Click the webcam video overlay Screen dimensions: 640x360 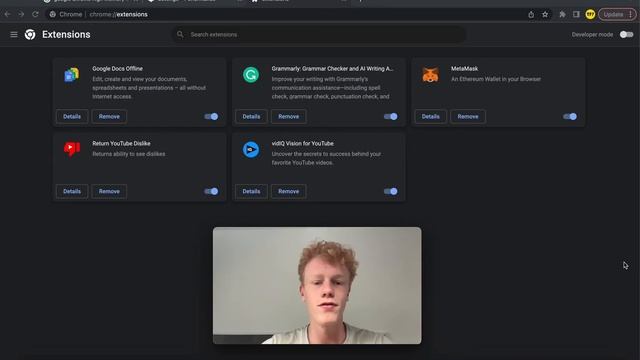click(x=317, y=286)
